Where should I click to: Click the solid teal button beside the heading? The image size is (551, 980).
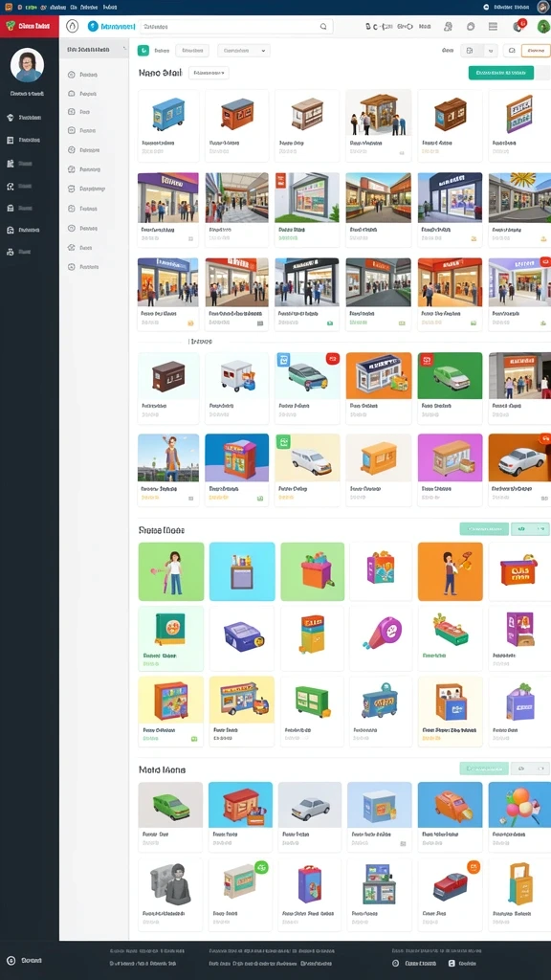pos(501,73)
